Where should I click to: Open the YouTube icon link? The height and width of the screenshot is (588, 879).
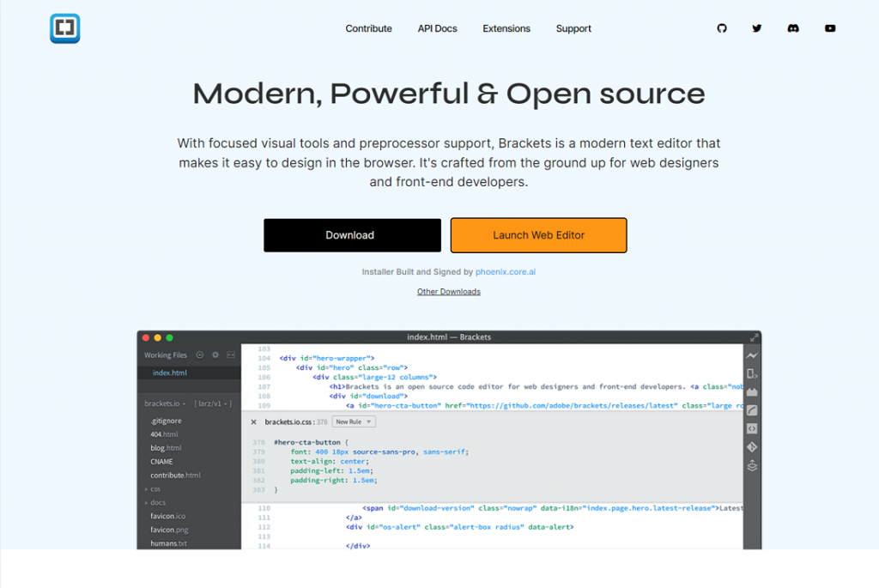830,28
